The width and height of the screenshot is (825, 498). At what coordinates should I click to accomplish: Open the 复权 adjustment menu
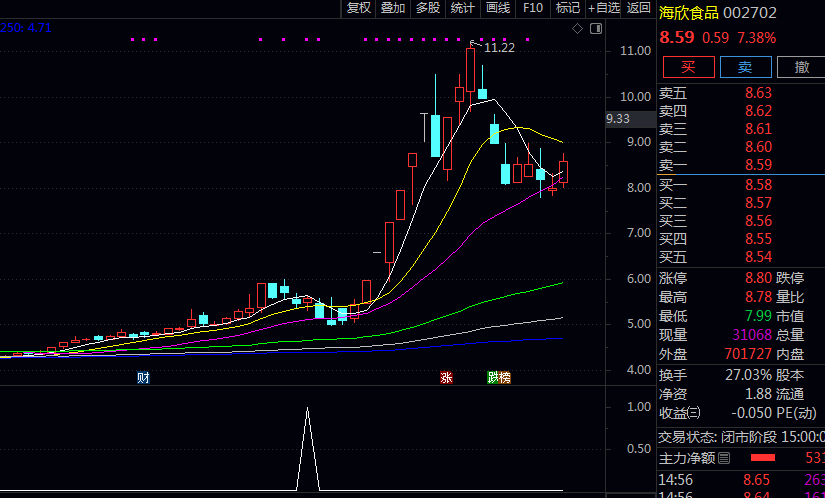358,8
